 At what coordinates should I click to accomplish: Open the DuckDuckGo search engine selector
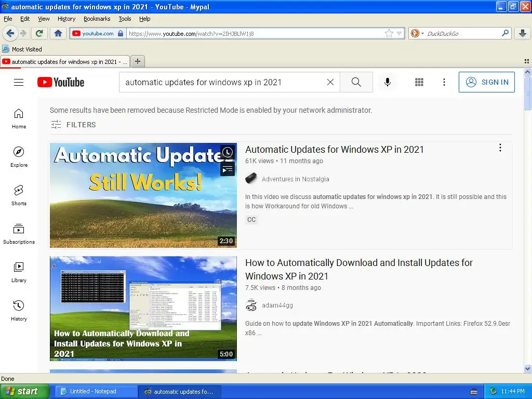417,33
